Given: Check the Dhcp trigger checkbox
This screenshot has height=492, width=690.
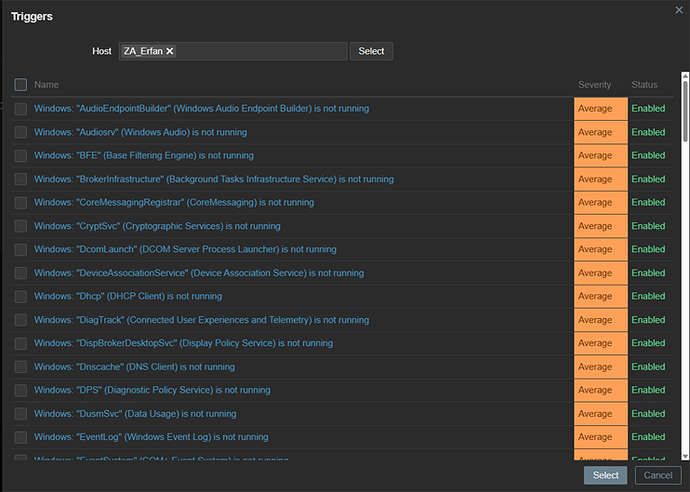Looking at the screenshot, I should coord(21,296).
